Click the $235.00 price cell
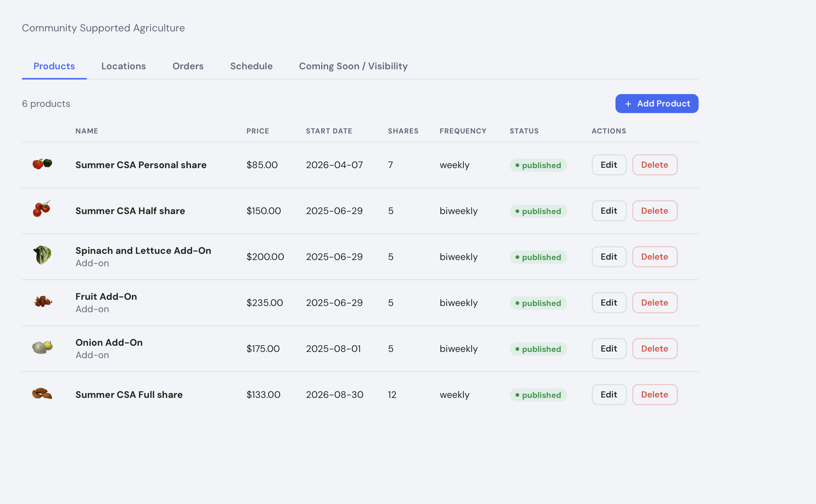Image resolution: width=816 pixels, height=504 pixels. (265, 303)
